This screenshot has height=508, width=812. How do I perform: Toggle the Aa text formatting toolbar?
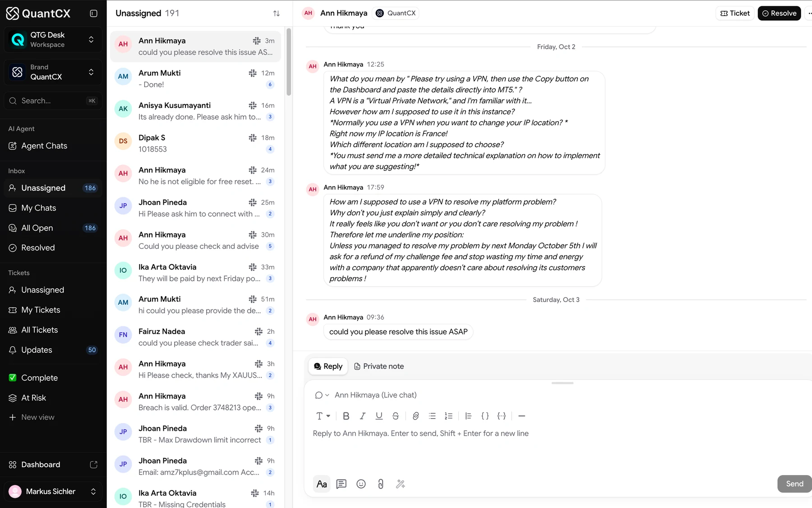(x=322, y=484)
